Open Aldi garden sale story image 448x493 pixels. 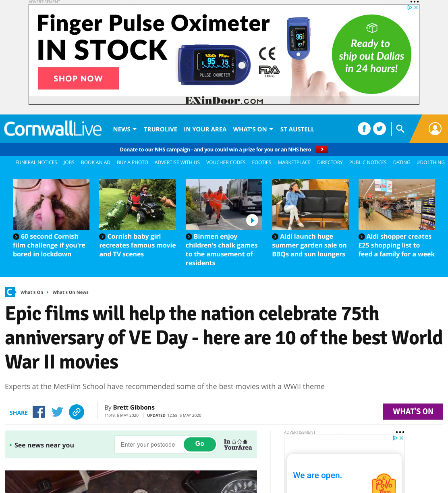[x=310, y=205]
